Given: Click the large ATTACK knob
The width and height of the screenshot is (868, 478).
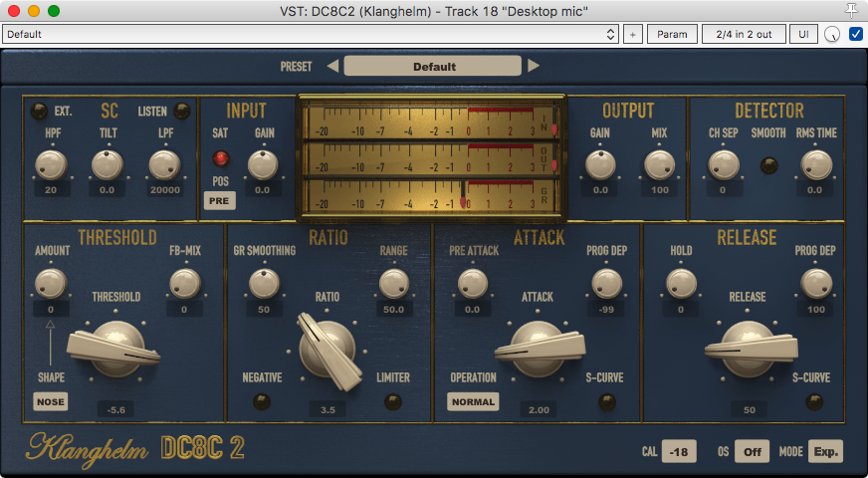Looking at the screenshot, I should click(x=539, y=349).
